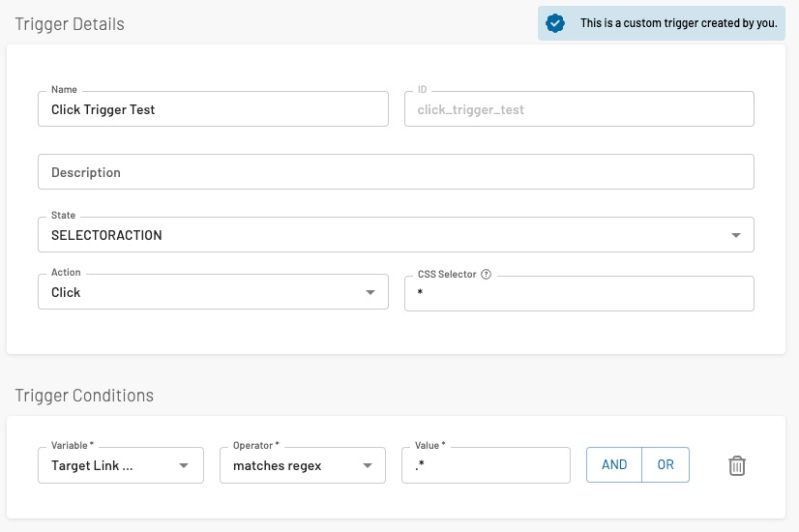Viewport: 799px width, 532px height.
Task: Focus the Description input field
Action: pos(396,172)
